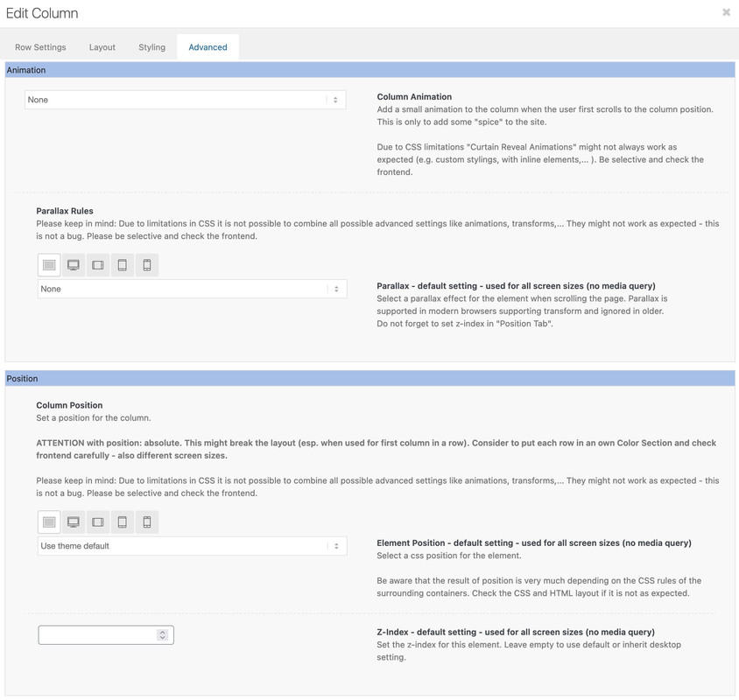
Task: Collapse the Animation section header
Action: tap(370, 70)
